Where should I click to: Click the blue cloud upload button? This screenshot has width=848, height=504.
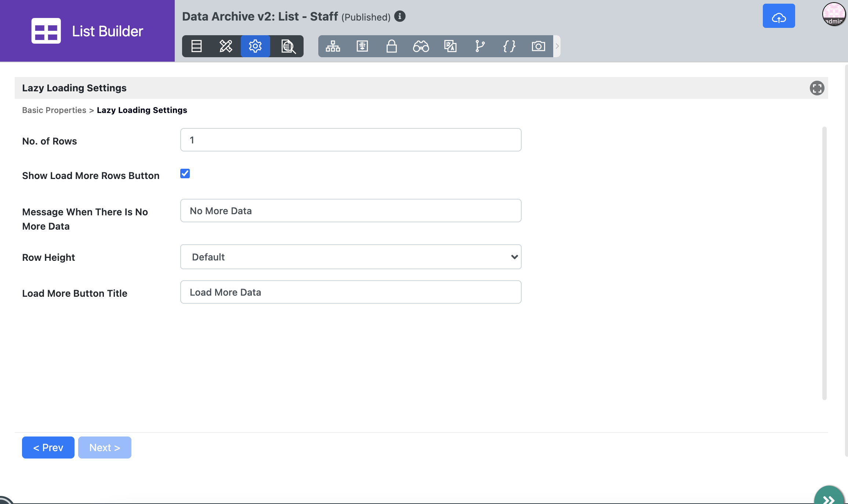pos(779,16)
